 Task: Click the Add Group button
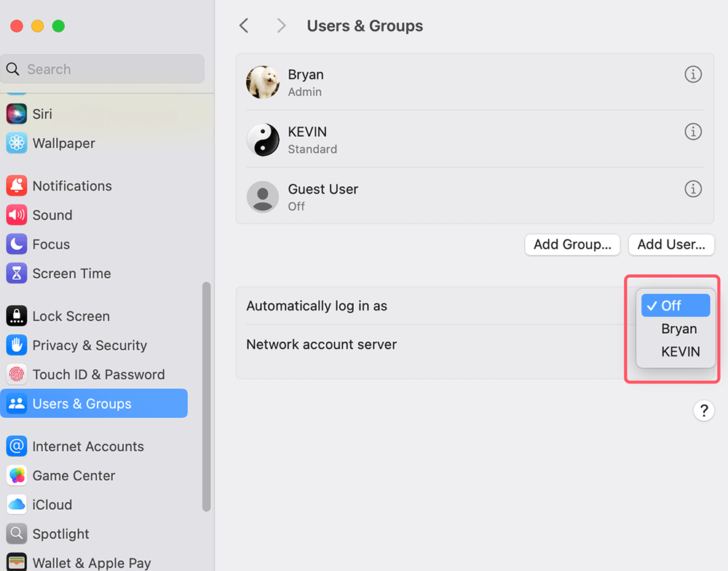pos(572,244)
